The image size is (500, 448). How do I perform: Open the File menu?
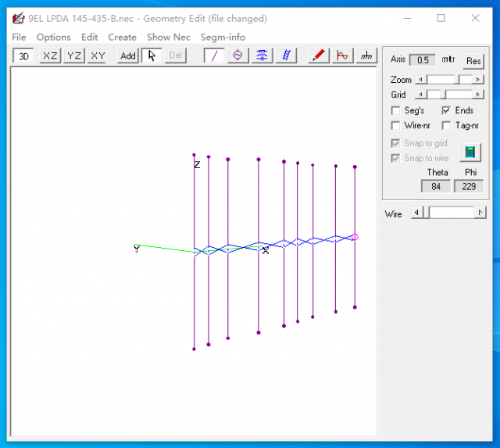click(x=19, y=38)
